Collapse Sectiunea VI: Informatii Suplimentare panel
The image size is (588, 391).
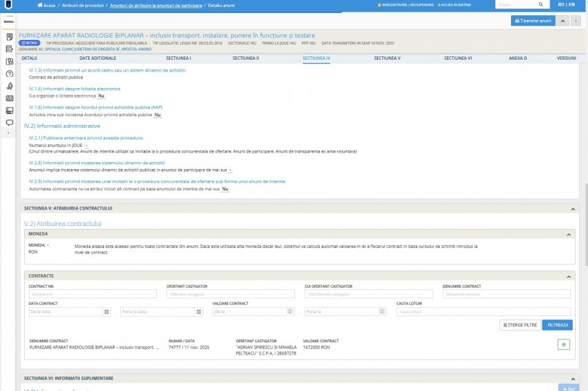tap(573, 379)
